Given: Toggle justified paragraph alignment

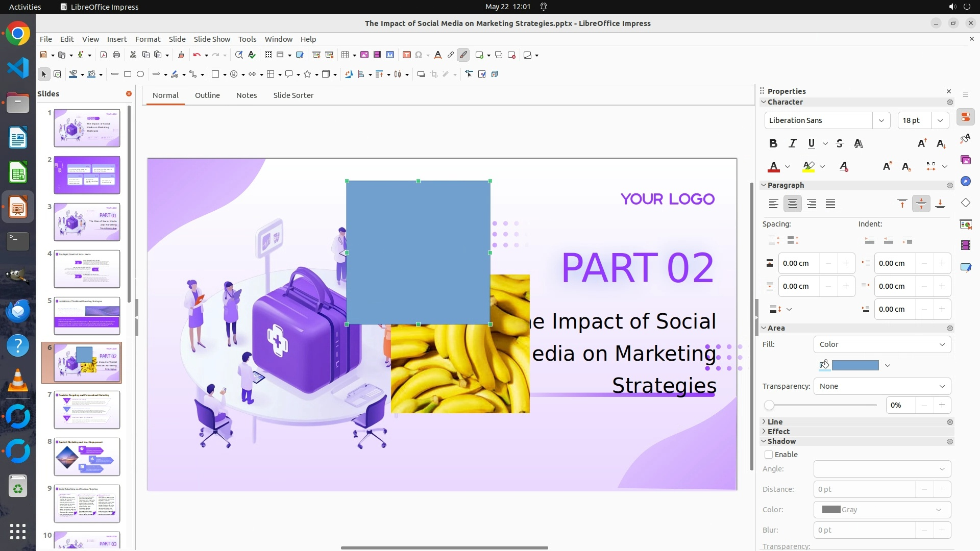Looking at the screenshot, I should coord(830,204).
